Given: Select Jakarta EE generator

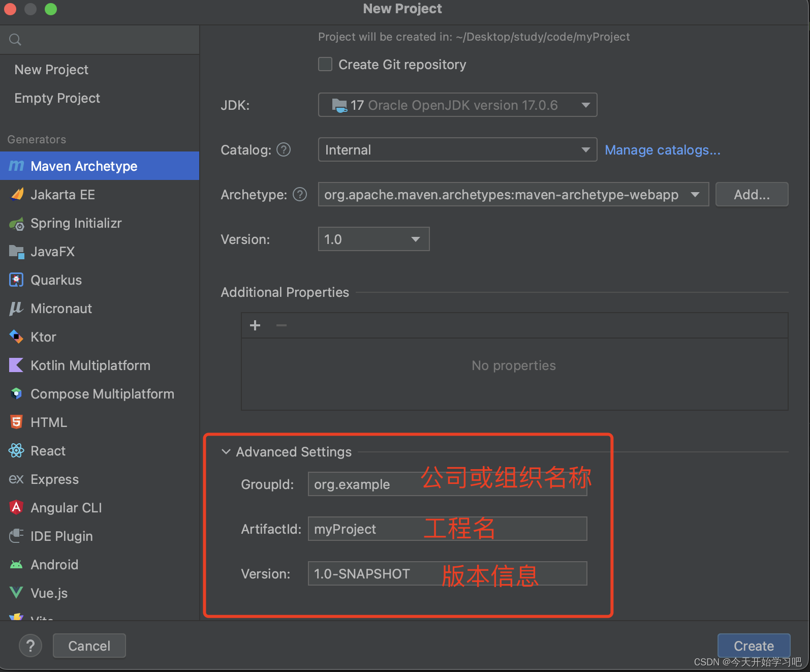Looking at the screenshot, I should click(x=100, y=194).
